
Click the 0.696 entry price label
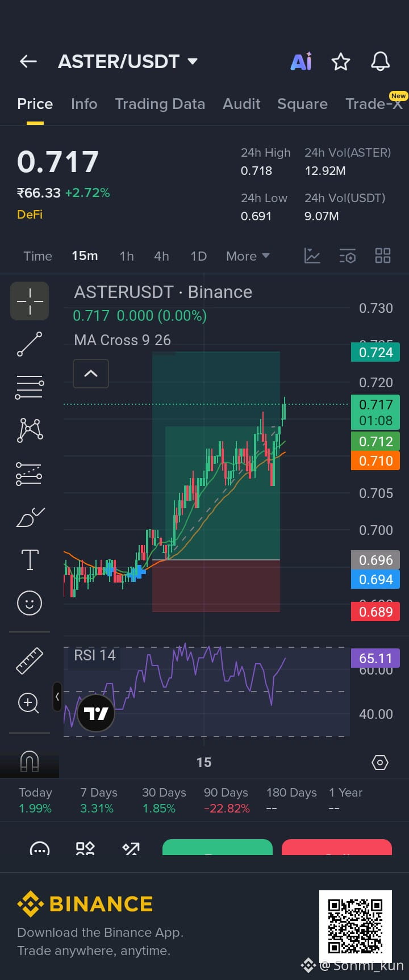[375, 560]
